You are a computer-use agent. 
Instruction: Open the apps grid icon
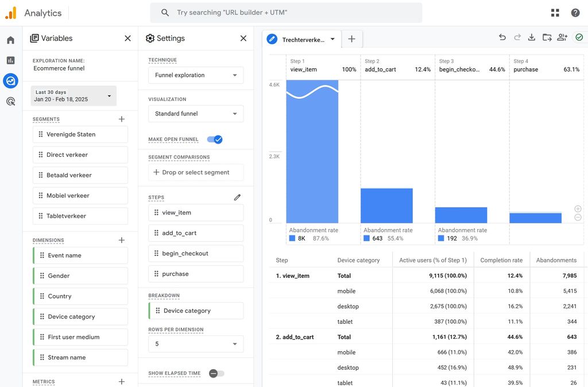555,13
